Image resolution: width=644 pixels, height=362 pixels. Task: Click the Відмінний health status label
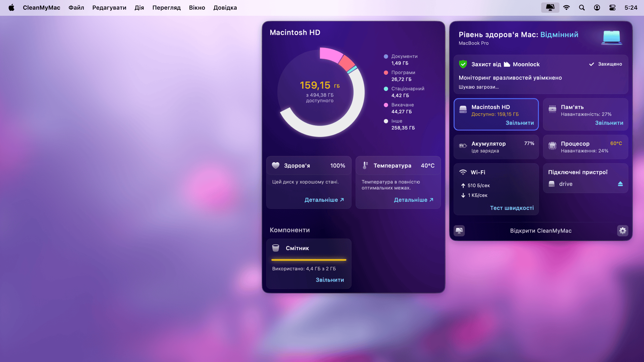[559, 35]
